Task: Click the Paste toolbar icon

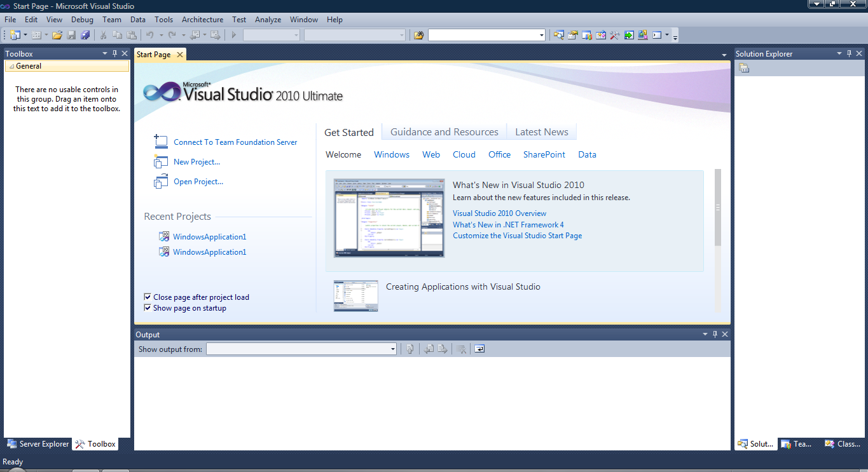Action: [132, 35]
